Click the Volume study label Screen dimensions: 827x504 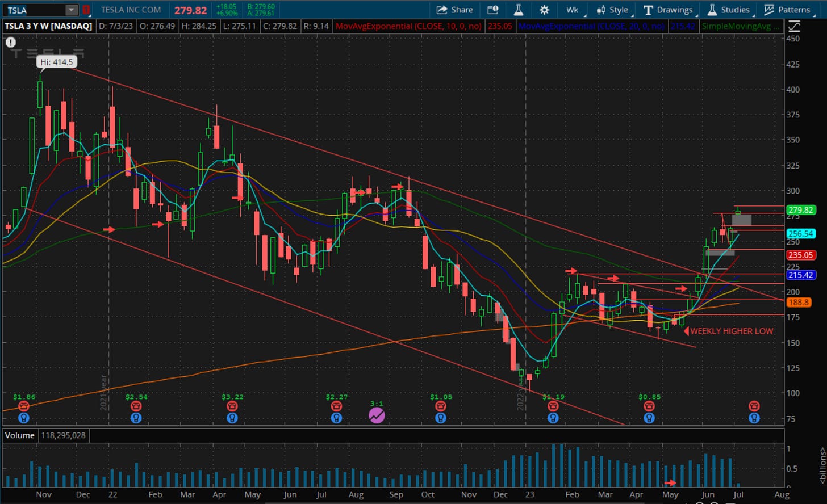point(19,435)
